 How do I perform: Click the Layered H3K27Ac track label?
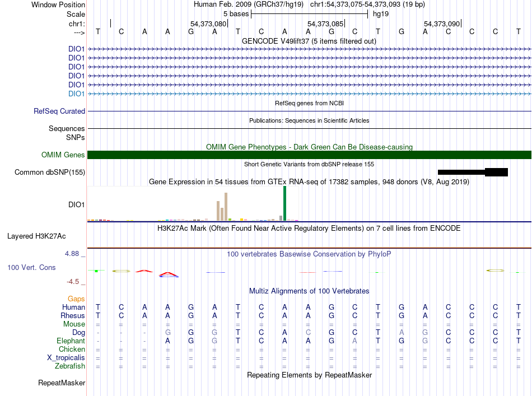coord(36,236)
